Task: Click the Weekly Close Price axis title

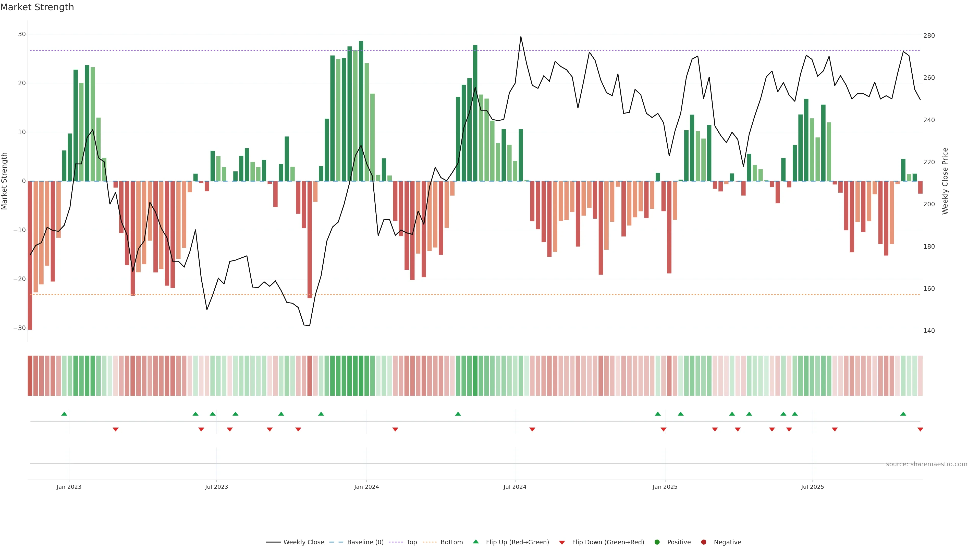Action: 945,181
